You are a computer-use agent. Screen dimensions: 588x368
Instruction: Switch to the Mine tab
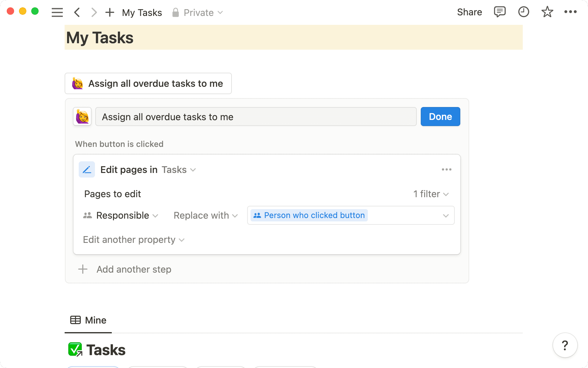(x=88, y=320)
